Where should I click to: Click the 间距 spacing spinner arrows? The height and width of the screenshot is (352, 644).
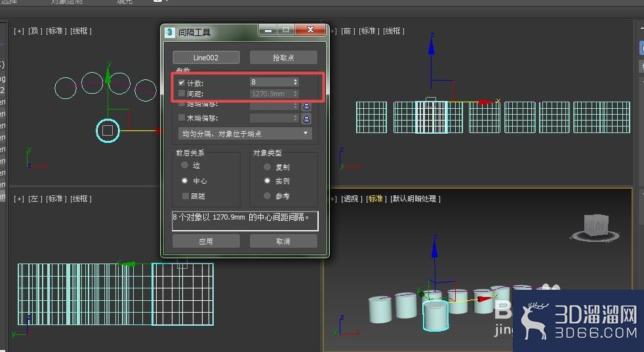(x=295, y=94)
